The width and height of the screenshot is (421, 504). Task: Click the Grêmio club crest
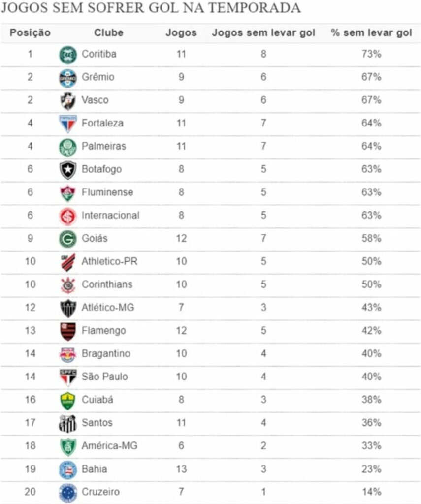click(68, 77)
